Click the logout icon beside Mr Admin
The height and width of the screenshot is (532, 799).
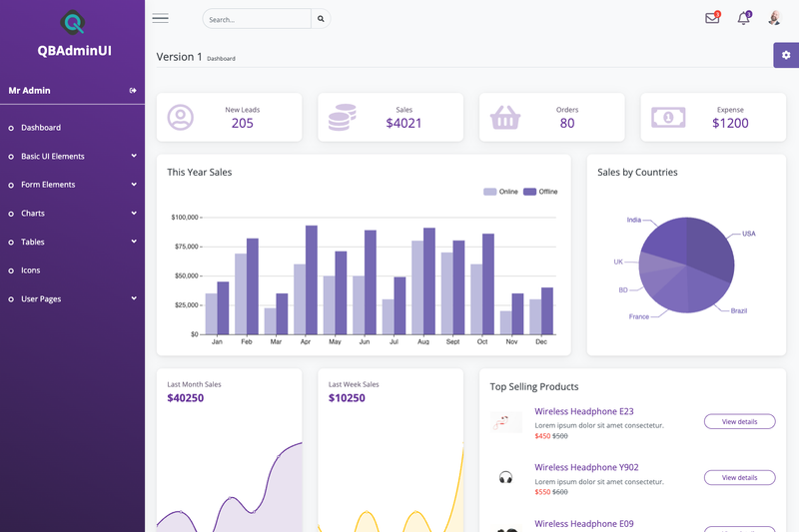click(133, 91)
